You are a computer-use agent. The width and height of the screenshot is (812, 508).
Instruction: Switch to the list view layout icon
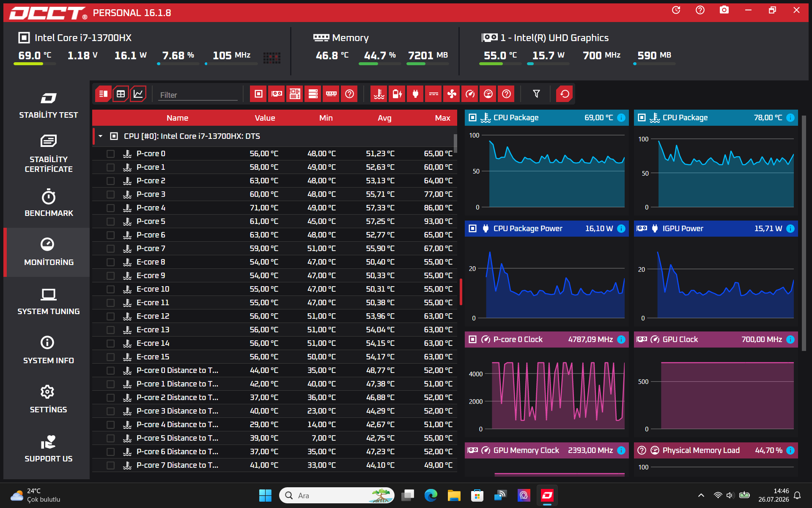(x=103, y=94)
